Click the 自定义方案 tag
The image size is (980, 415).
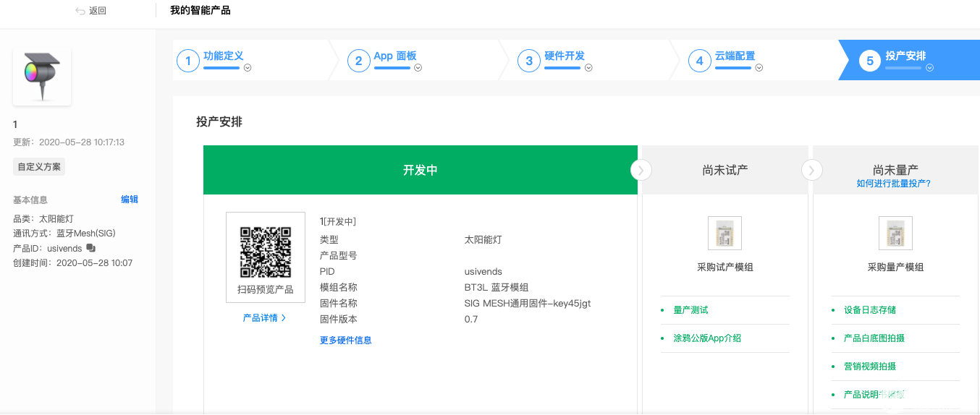[39, 167]
